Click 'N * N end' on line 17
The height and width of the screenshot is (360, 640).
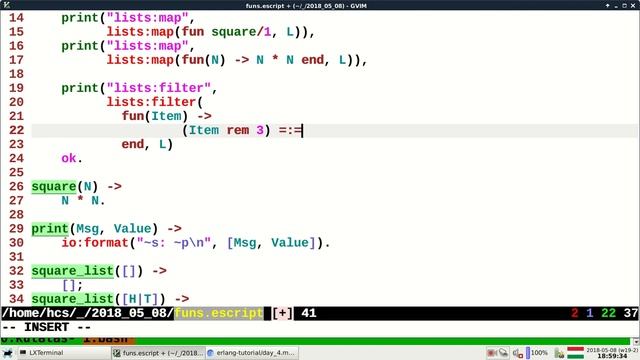(290, 60)
